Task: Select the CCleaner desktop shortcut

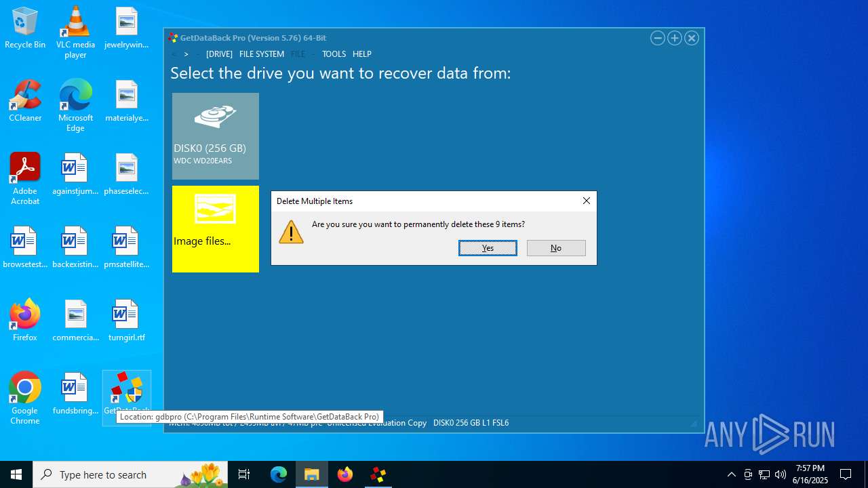Action: click(25, 102)
